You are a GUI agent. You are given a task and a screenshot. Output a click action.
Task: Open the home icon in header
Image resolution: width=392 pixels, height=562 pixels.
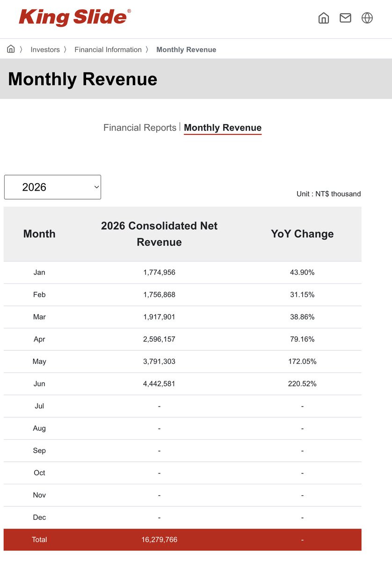click(324, 18)
